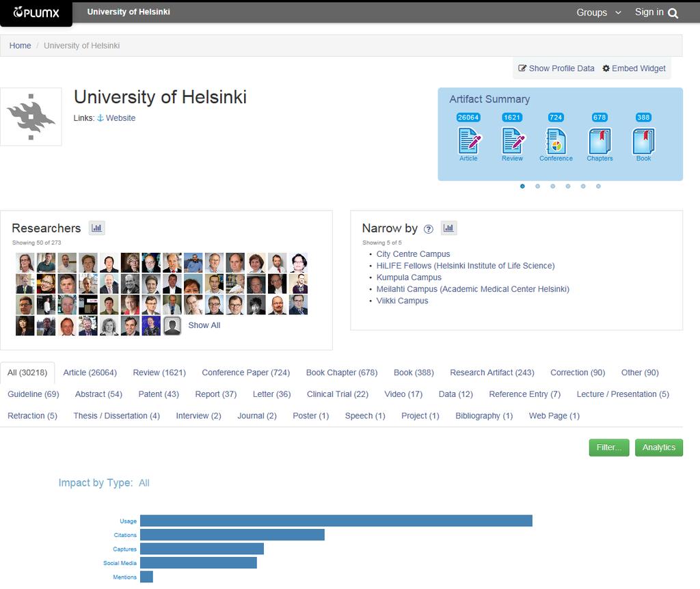Narrow by Viikki Campus
The width and height of the screenshot is (700, 589).
tap(402, 301)
